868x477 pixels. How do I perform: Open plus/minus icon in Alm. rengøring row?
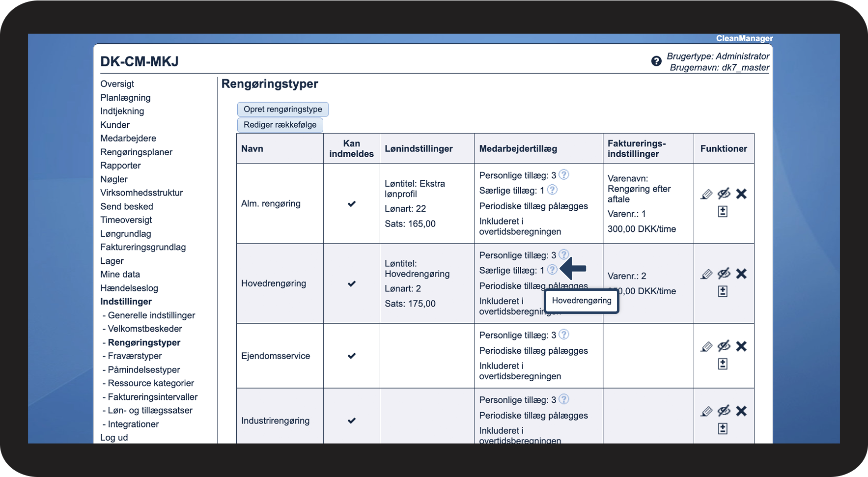click(723, 212)
